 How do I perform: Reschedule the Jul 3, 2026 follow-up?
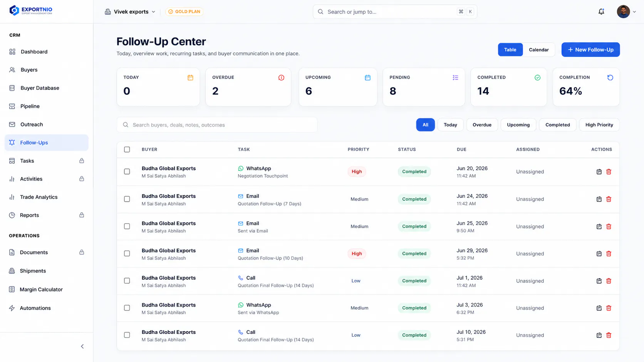coord(599,308)
